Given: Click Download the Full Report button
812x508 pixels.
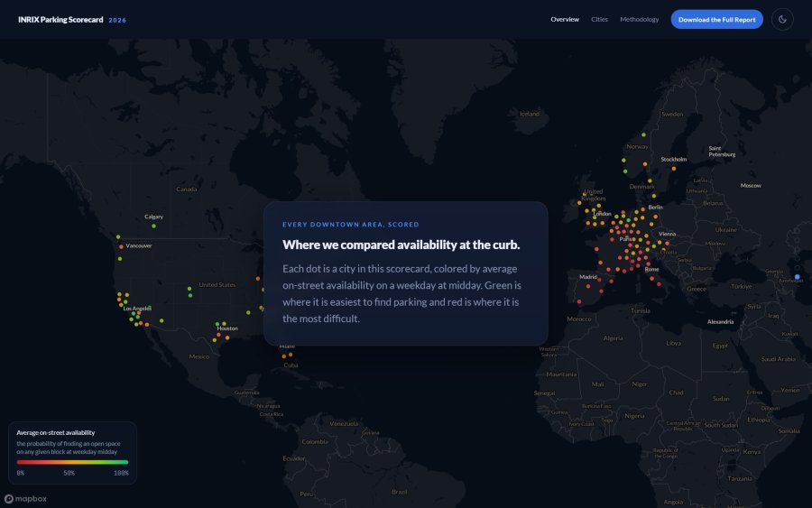Looking at the screenshot, I should pyautogui.click(x=716, y=20).
